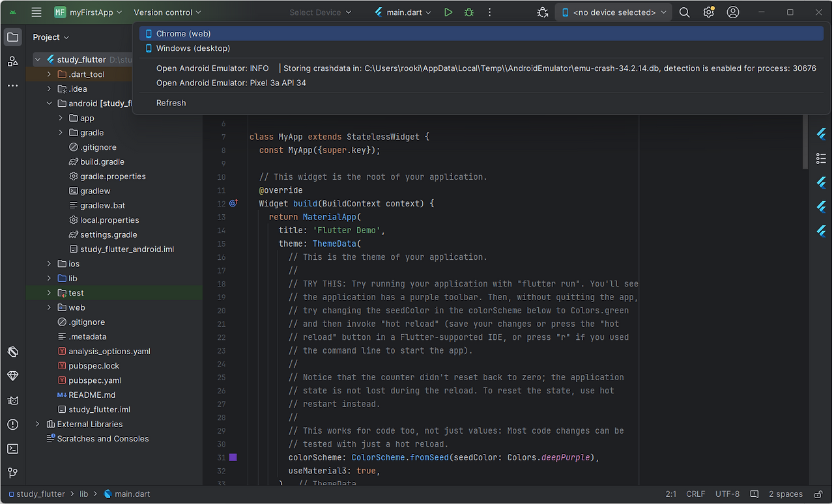Viewport: 834px width, 504px height.
Task: Open the main menu hamburger
Action: pyautogui.click(x=36, y=12)
